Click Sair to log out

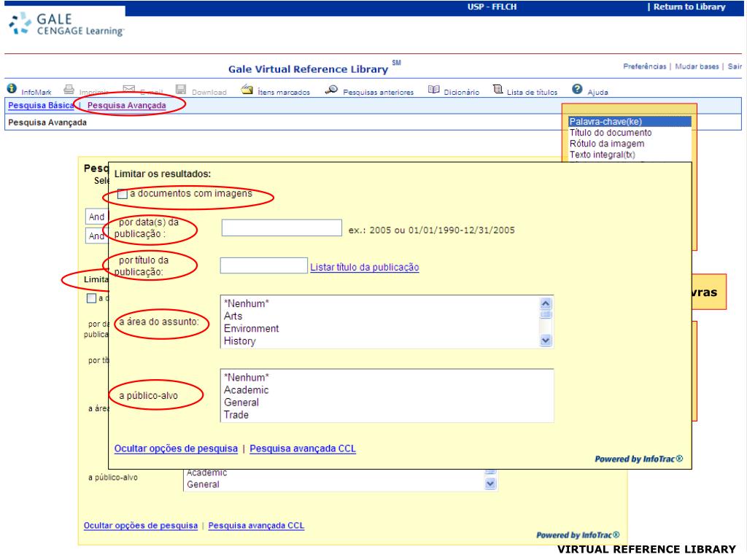click(x=735, y=66)
